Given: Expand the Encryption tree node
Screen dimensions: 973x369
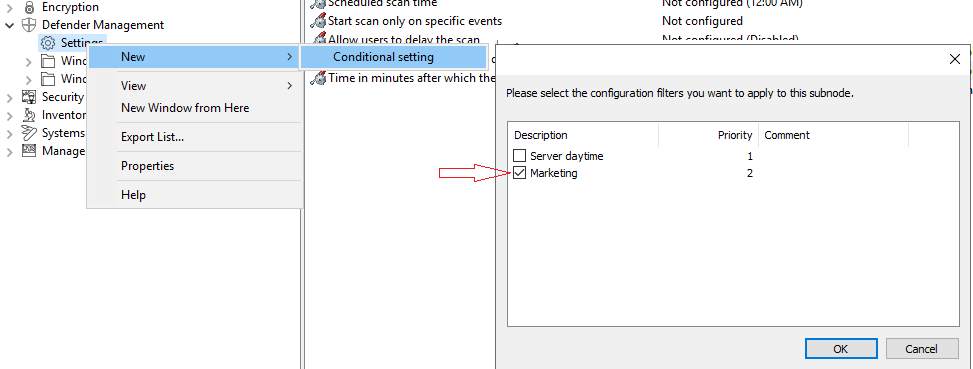Looking at the screenshot, I should 9,7.
